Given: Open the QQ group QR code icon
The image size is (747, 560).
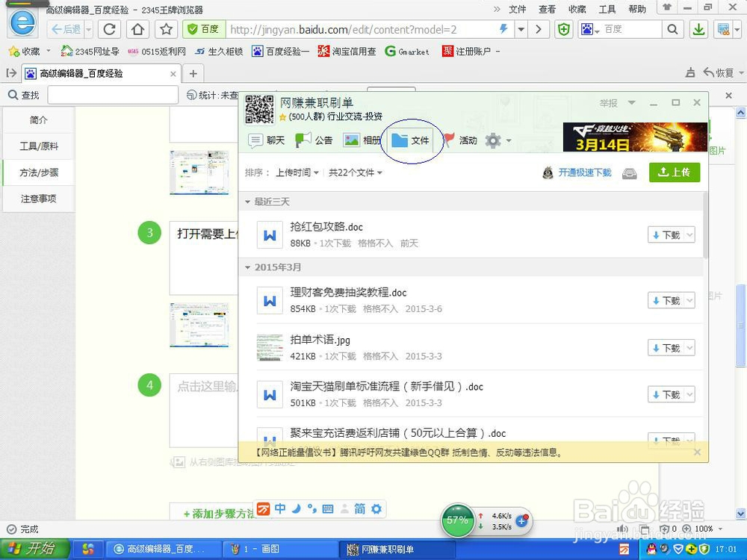Looking at the screenshot, I should tap(260, 109).
